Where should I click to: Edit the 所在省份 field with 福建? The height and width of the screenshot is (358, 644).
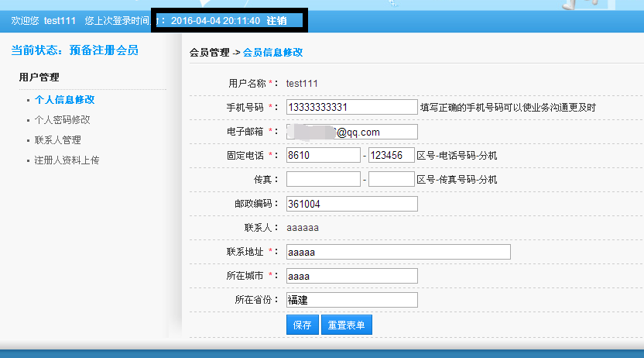click(x=352, y=300)
